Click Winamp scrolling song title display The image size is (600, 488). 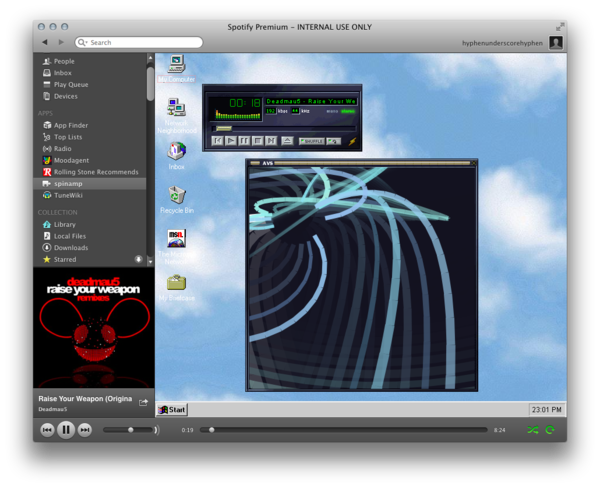tap(311, 101)
